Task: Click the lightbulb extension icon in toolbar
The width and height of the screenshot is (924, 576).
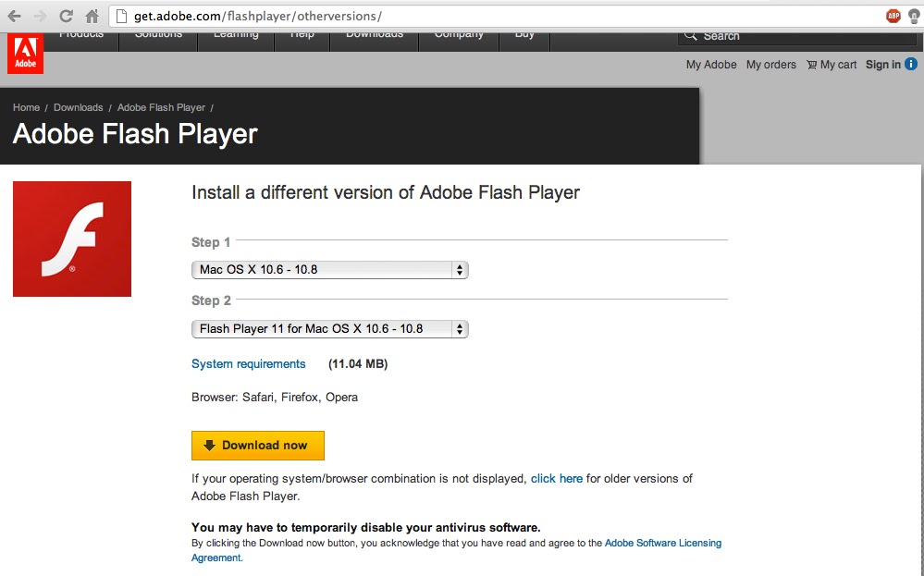Action: pyautogui.click(x=913, y=16)
